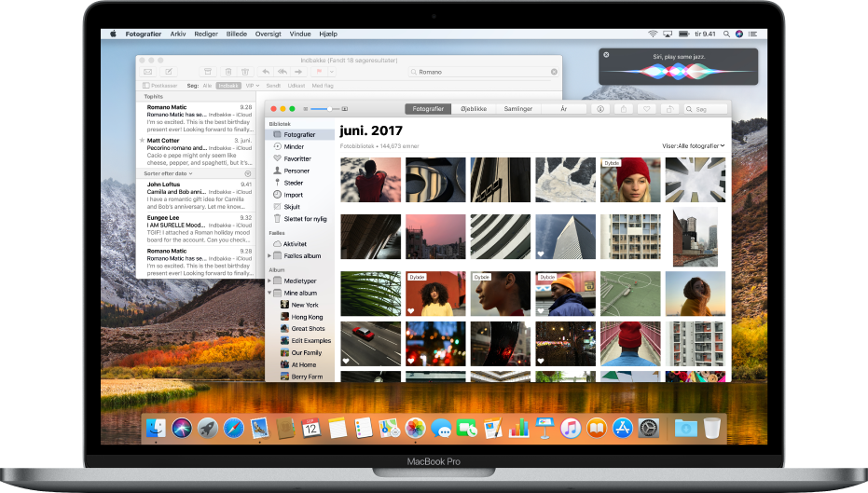Open Viser: Alle fotografier dropdown
Viewport: 868px width, 493px height.
(693, 146)
